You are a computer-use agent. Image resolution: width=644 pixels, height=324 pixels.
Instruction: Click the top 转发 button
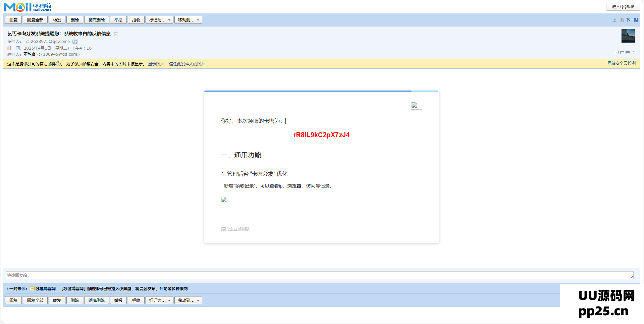click(x=57, y=20)
